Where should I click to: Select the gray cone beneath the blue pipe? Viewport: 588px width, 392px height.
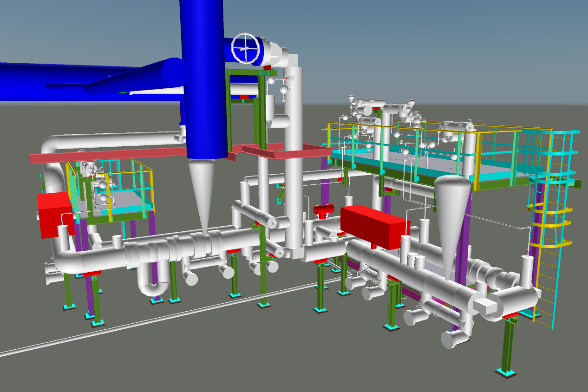click(x=203, y=190)
